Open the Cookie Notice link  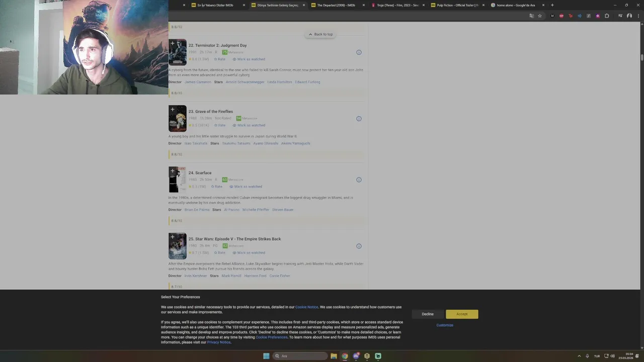(x=306, y=307)
